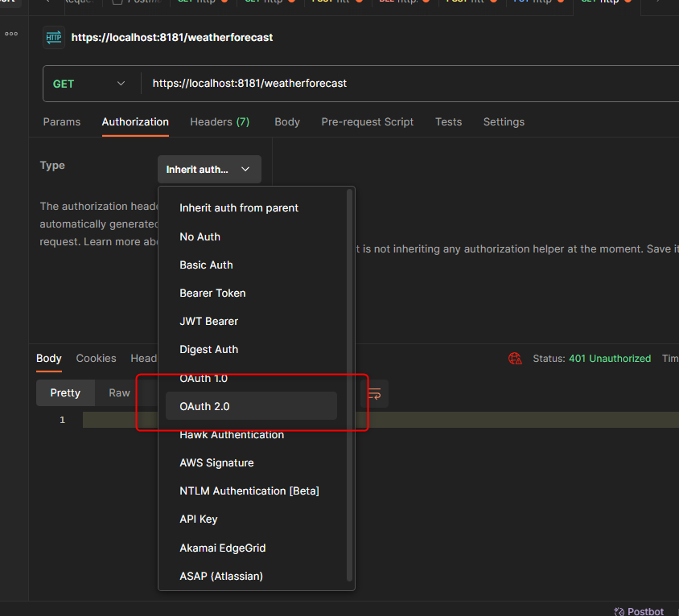Collapse the Inherit auth type dropdown

click(209, 170)
